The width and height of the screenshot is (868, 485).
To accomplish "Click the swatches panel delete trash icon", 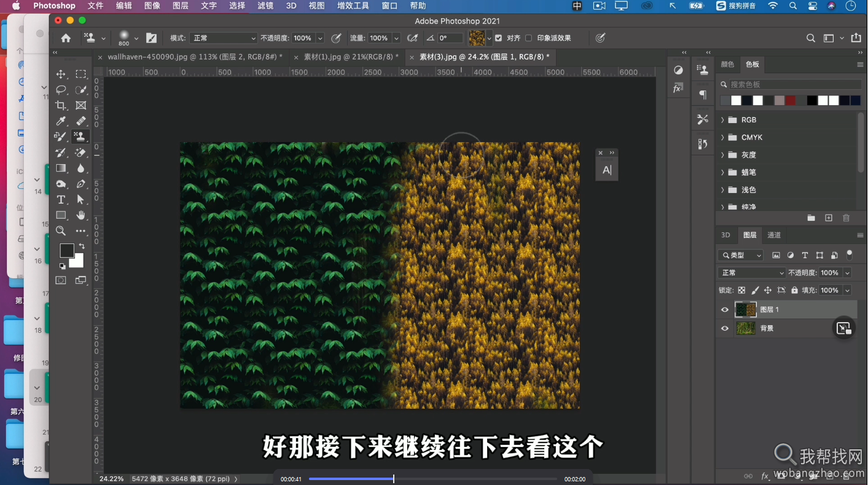I will 846,218.
